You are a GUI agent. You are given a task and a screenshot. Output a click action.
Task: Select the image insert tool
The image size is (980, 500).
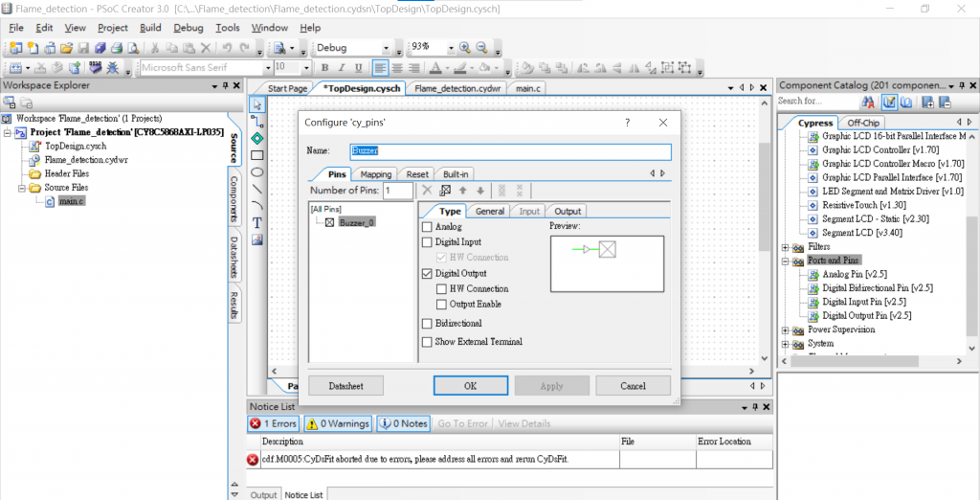[x=256, y=239]
